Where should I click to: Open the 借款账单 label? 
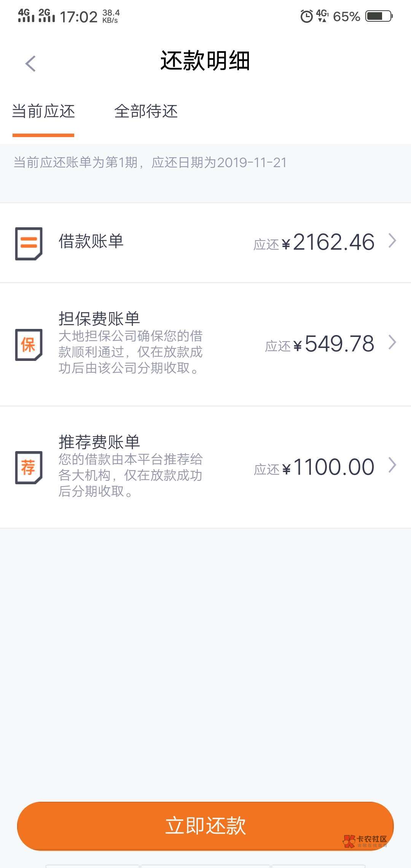(91, 241)
